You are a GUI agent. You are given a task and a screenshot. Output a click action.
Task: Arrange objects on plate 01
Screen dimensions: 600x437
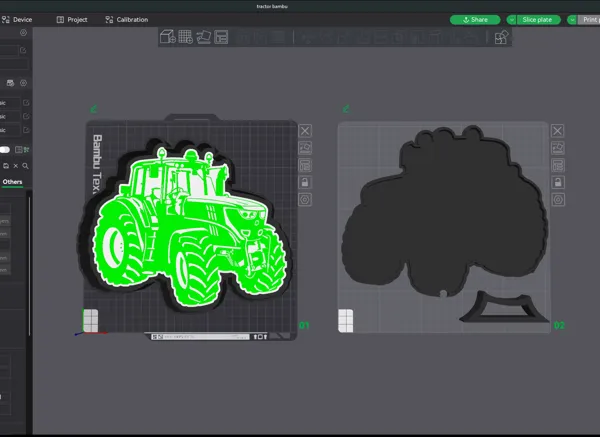pos(305,165)
